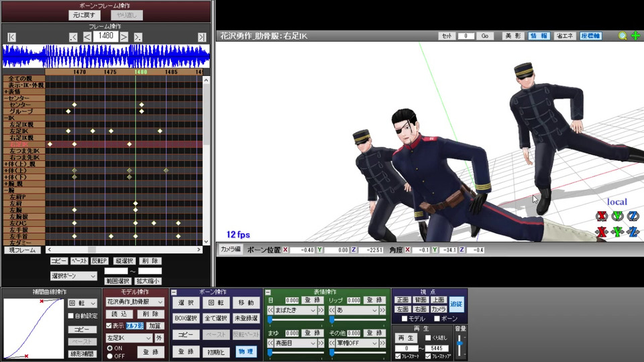Click the 再生 play button
Screen dimensions: 644x362
pos(406,338)
